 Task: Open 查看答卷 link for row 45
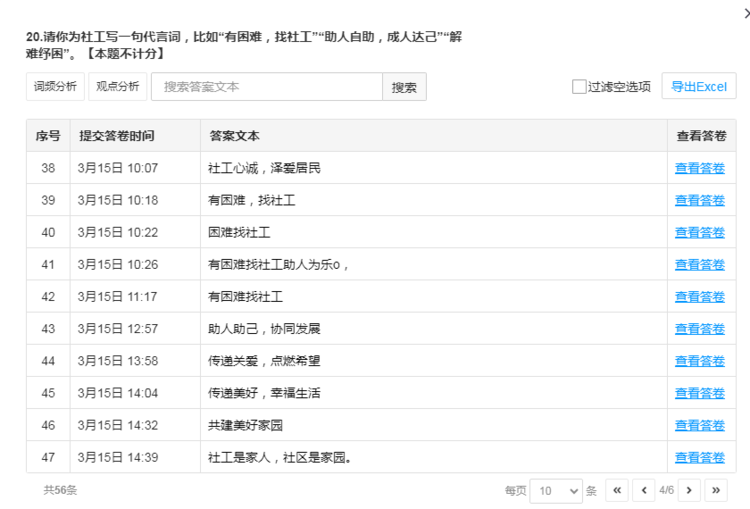click(699, 393)
